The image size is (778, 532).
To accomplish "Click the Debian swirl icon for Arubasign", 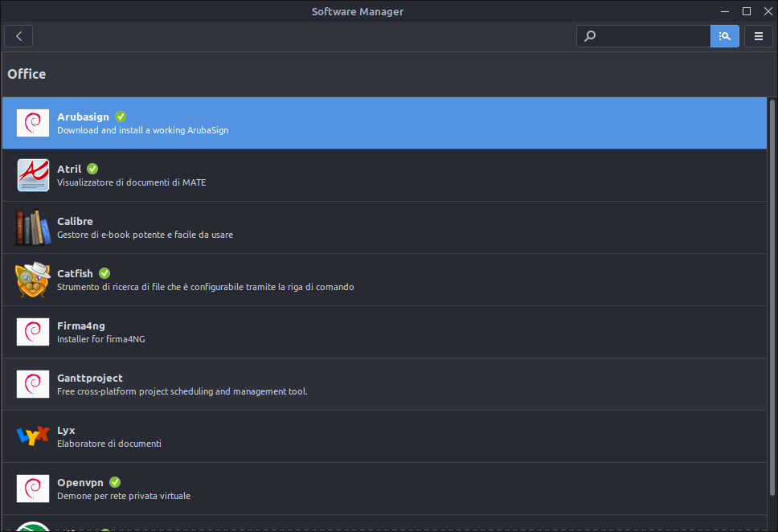I will pos(33,123).
